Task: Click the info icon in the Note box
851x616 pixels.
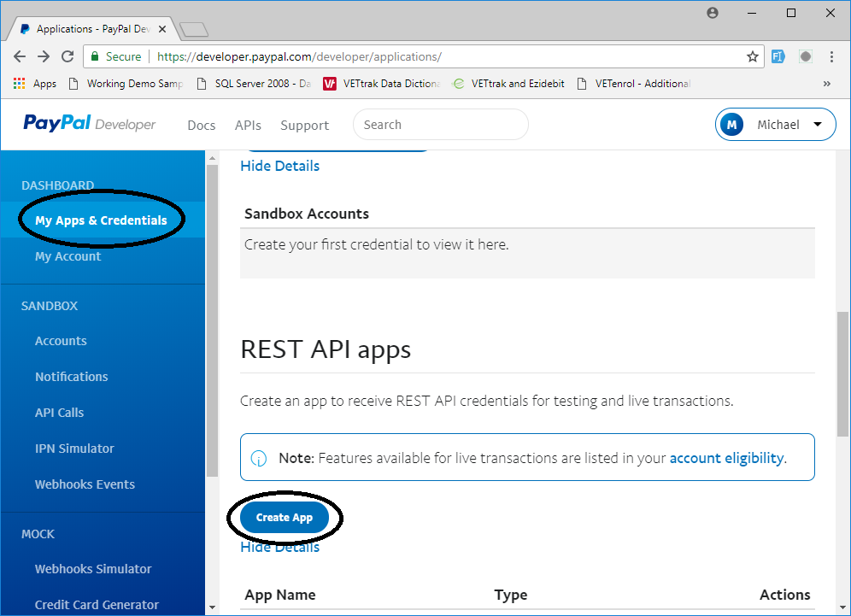Action: coord(259,459)
